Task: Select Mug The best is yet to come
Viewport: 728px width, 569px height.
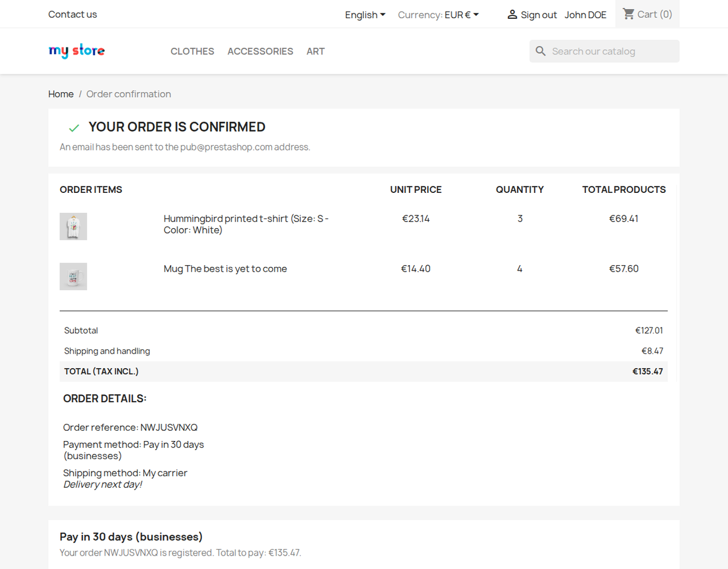Action: coord(225,269)
